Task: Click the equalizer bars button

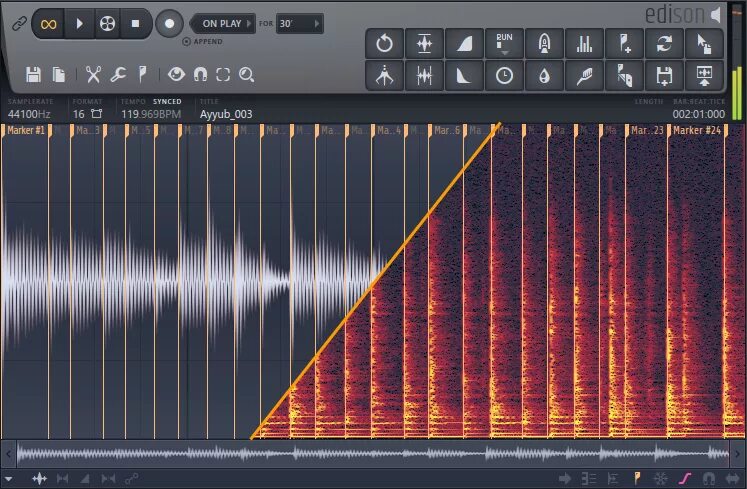Action: (584, 44)
